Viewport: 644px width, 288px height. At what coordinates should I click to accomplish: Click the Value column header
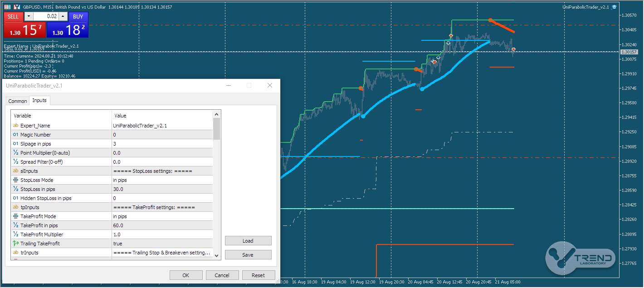tap(162, 116)
